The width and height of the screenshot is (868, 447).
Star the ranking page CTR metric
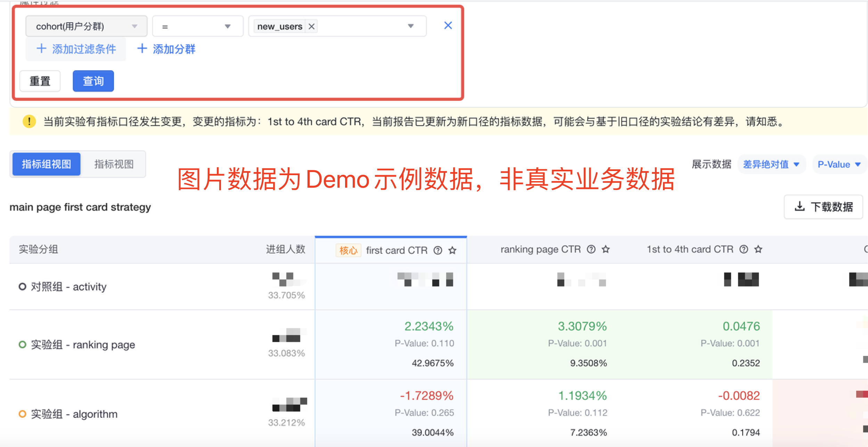606,249
